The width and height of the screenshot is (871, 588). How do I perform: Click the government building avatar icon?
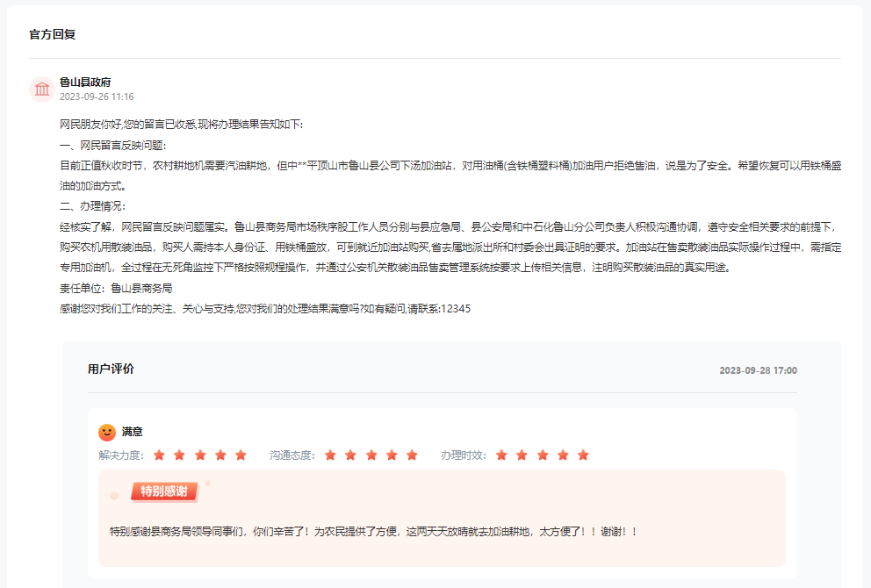point(42,89)
